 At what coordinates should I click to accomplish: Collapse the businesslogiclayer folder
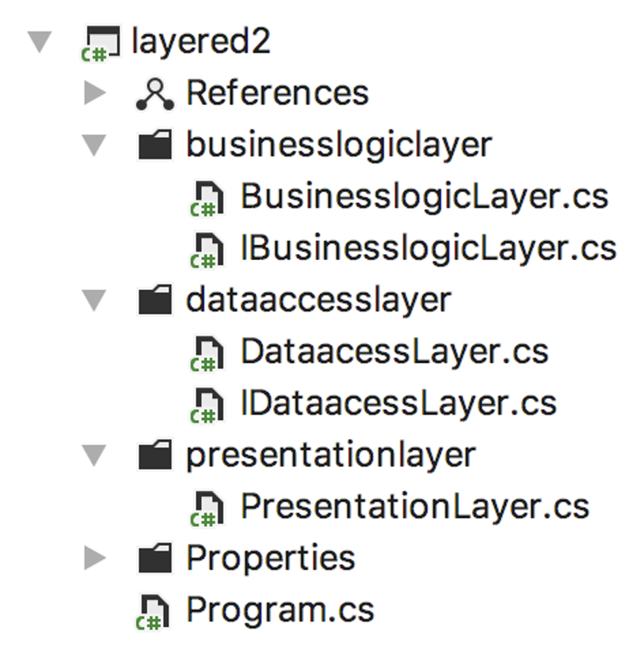[x=94, y=146]
